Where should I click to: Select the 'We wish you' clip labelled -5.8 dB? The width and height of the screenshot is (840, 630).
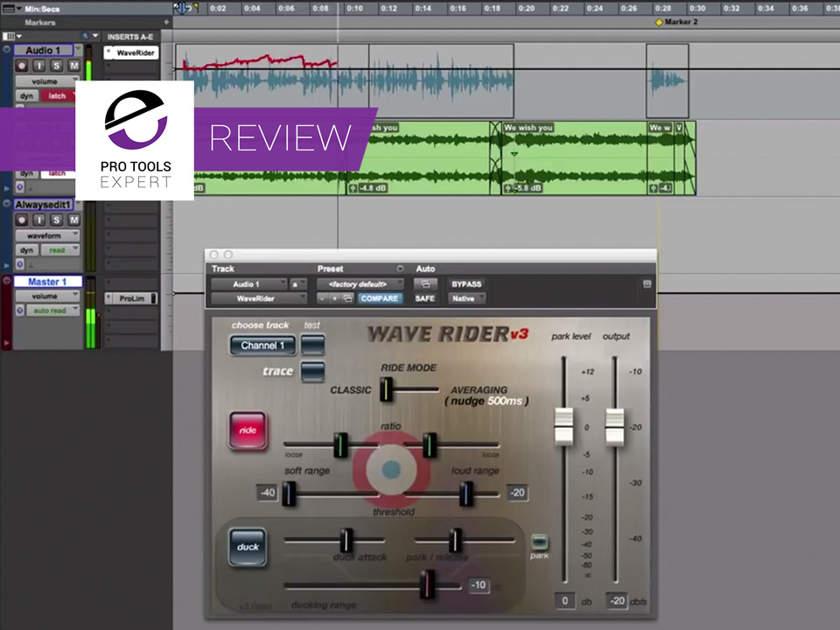click(x=573, y=157)
